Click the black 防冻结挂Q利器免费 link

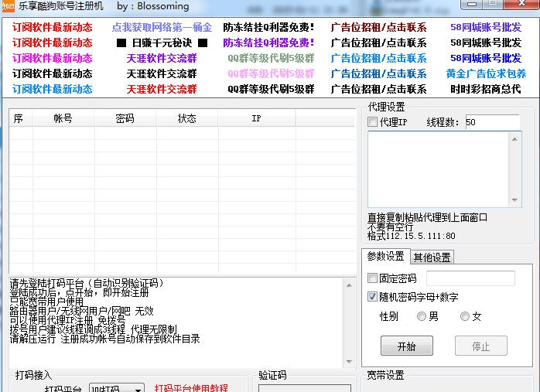tap(269, 27)
